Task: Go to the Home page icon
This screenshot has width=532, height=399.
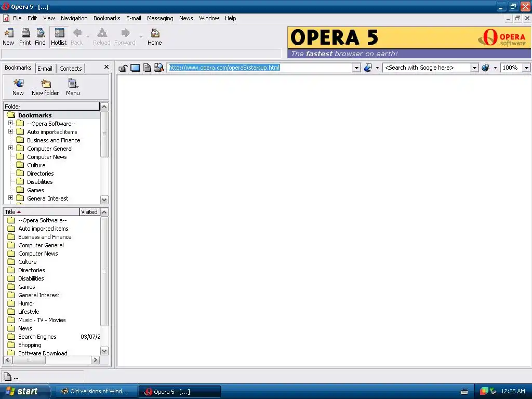Action: (155, 33)
